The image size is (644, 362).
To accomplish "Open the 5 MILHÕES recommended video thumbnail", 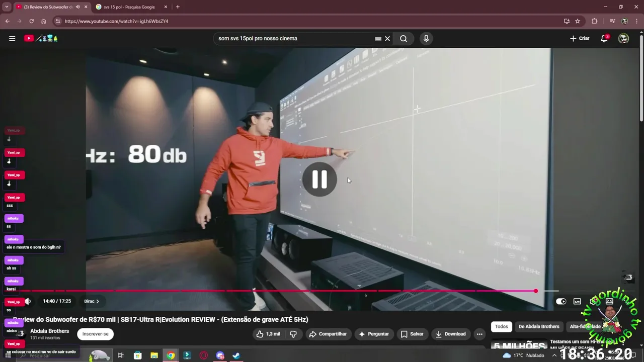I will click(519, 344).
